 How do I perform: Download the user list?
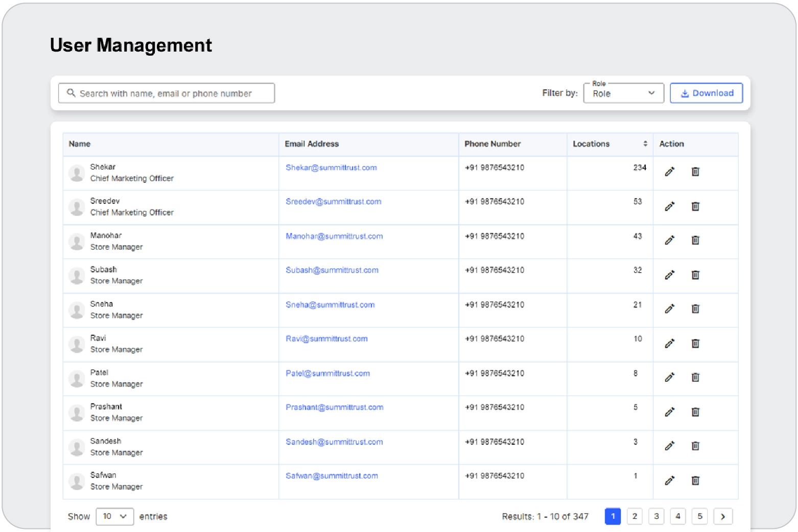pos(706,93)
